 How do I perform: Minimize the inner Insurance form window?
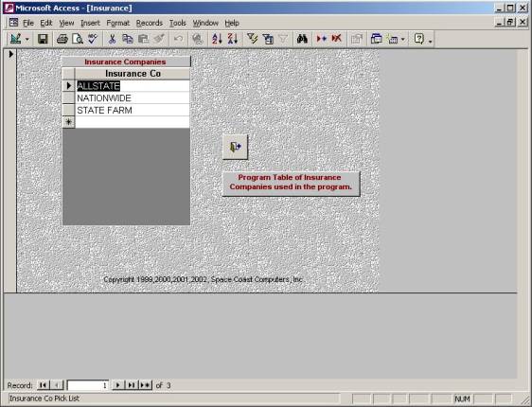point(499,23)
